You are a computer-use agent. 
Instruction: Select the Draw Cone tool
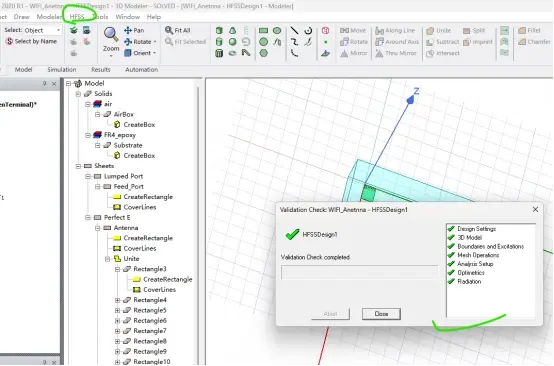tap(232, 30)
